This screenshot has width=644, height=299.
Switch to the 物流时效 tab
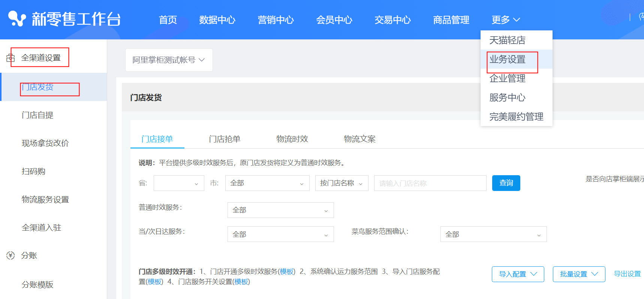pos(292,139)
